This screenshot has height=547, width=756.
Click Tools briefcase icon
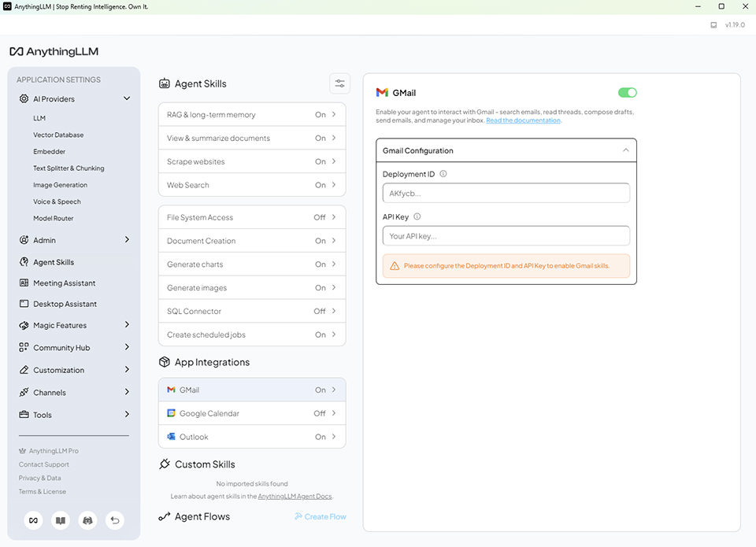pyautogui.click(x=24, y=415)
